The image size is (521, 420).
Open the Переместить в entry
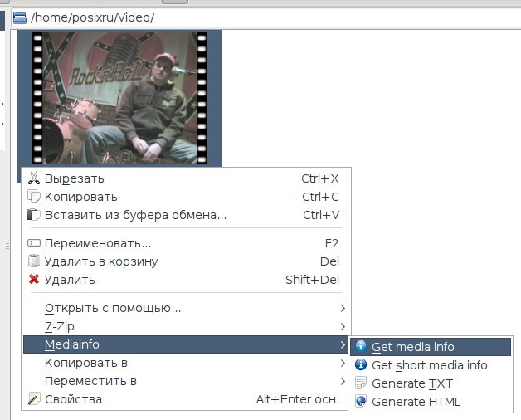pos(186,381)
